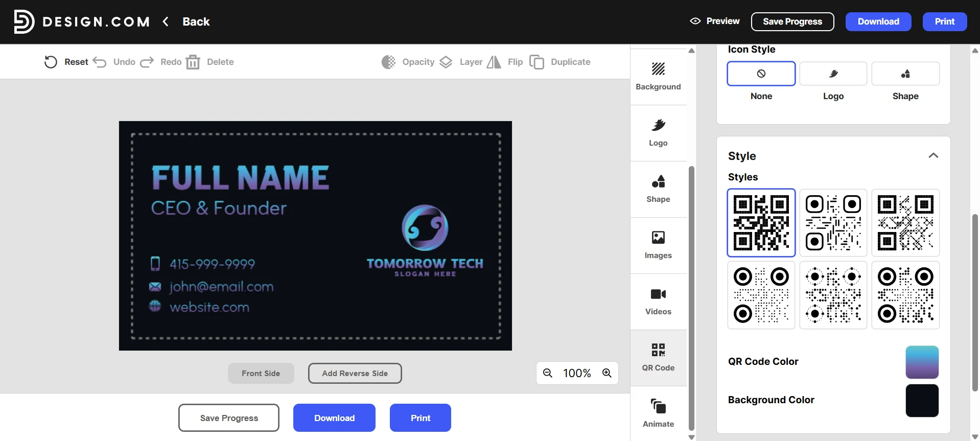Click Save Progress below the canvas
The height and width of the screenshot is (441, 980).
click(x=229, y=417)
